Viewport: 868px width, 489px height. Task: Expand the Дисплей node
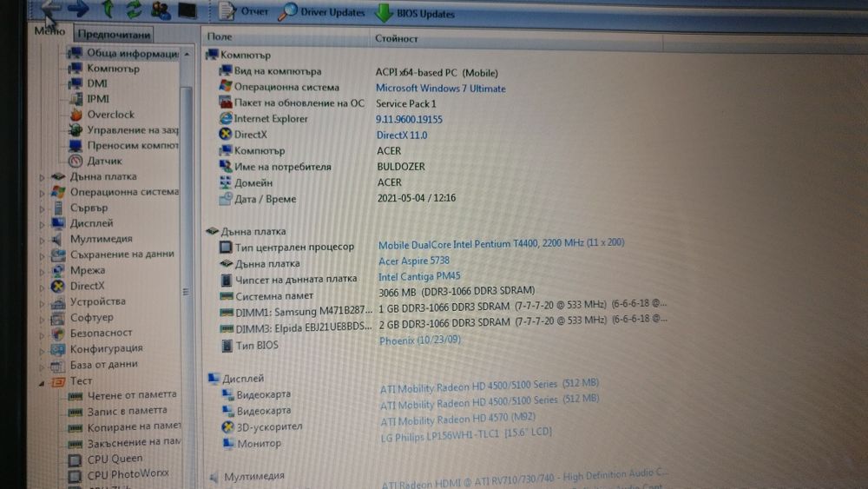click(42, 225)
